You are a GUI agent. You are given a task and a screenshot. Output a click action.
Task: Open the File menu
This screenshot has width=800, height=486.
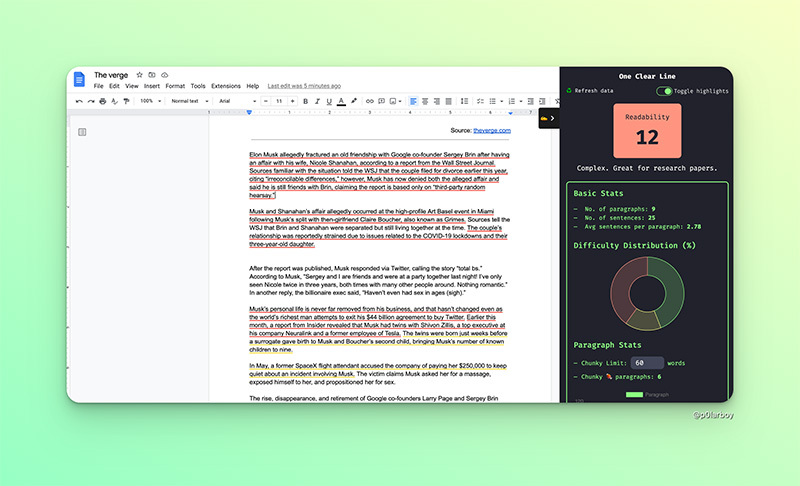click(x=98, y=86)
